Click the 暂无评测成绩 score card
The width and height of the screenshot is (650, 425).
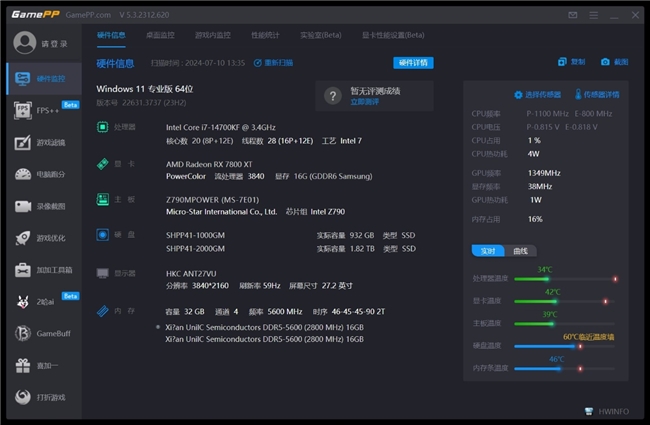(x=374, y=96)
